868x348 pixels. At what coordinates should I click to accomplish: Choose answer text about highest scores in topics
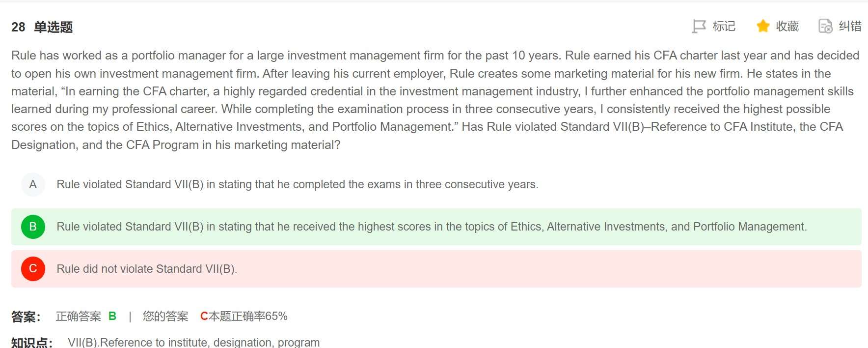tap(431, 227)
